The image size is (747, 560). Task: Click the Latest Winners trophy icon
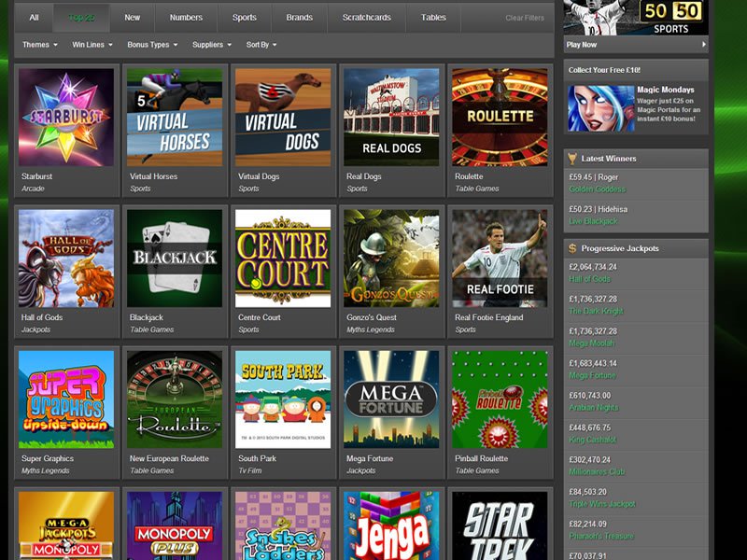pyautogui.click(x=572, y=159)
